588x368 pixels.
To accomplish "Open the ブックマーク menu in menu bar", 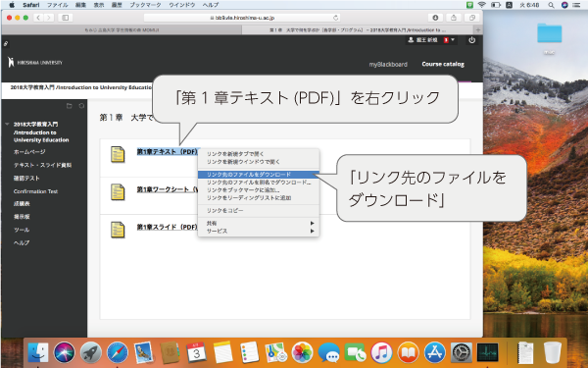I will [145, 5].
